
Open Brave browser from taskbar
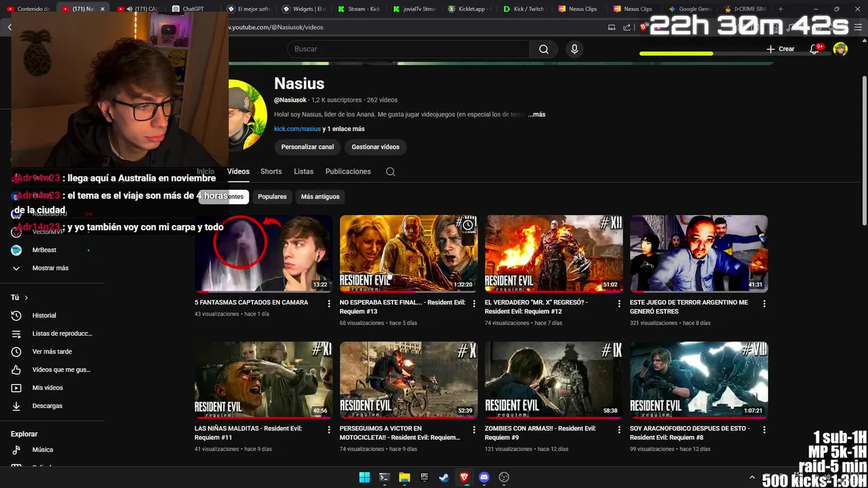click(464, 477)
